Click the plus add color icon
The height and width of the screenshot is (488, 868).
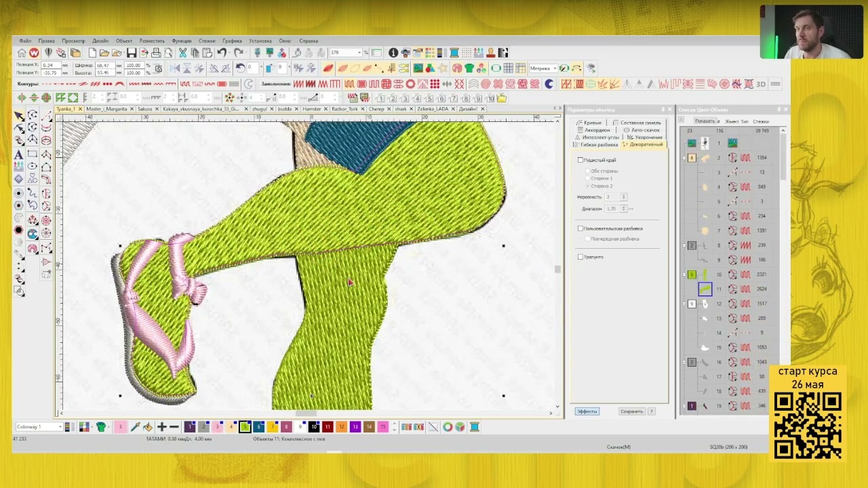tap(161, 427)
